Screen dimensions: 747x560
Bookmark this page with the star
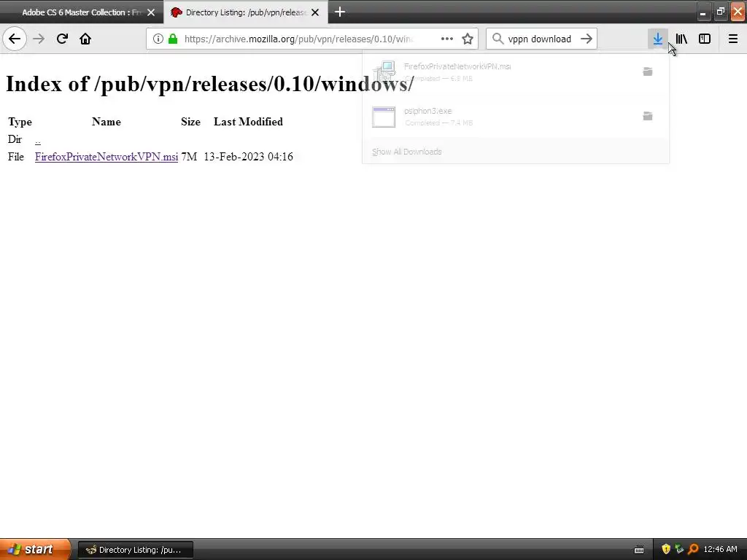pos(468,39)
